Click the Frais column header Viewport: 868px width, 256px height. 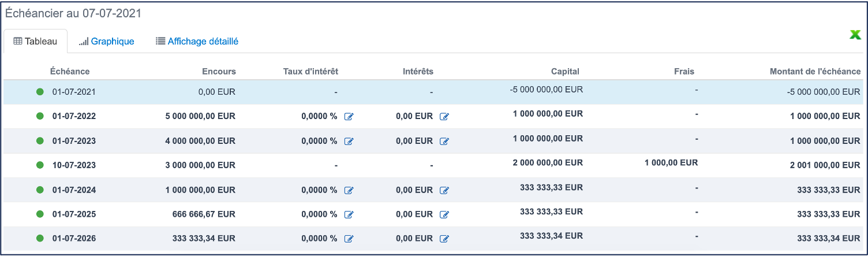point(683,72)
